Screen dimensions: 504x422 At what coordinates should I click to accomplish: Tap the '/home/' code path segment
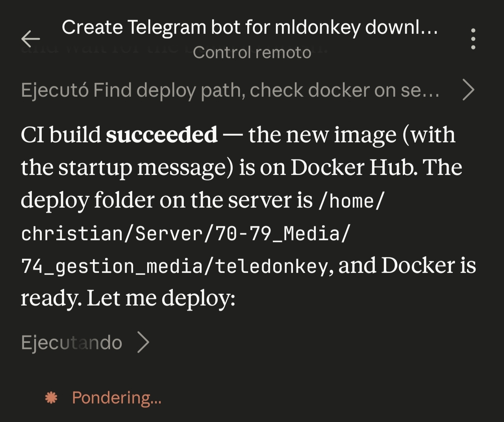(x=350, y=201)
